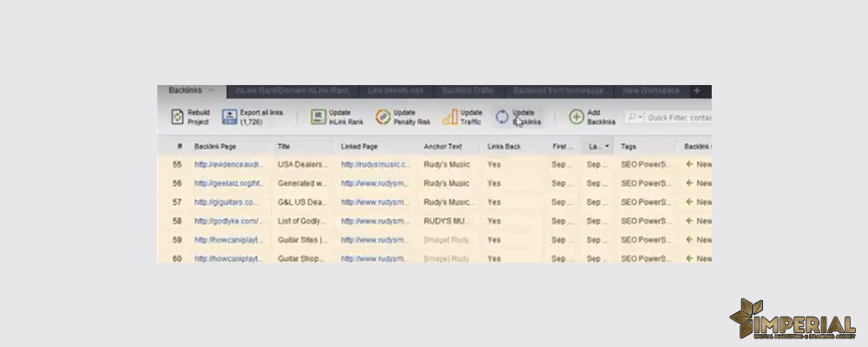The height and width of the screenshot is (347, 868).
Task: Sort by the Title column header
Action: 284,147
